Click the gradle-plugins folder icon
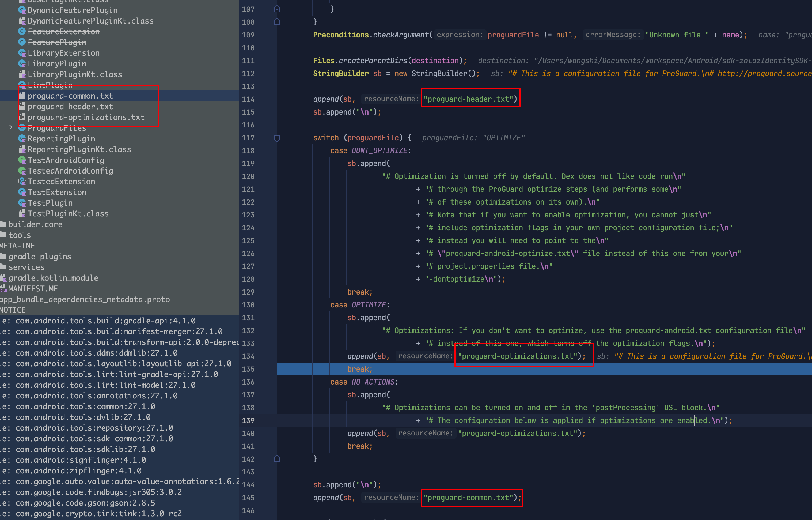The width and height of the screenshot is (812, 520). point(3,256)
